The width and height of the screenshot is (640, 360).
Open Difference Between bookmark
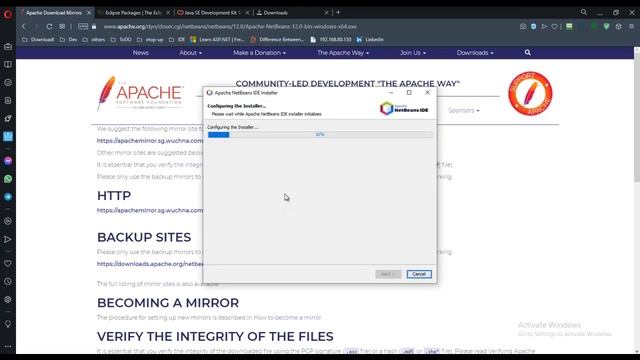click(x=277, y=40)
